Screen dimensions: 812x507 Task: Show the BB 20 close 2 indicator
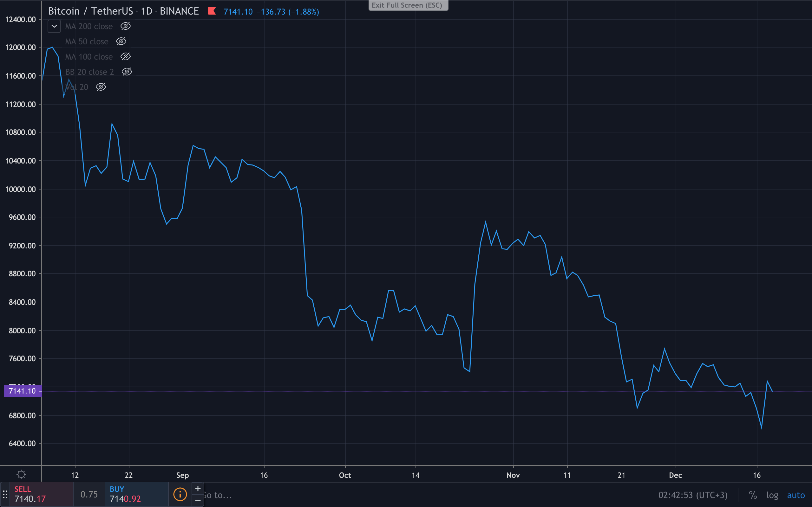127,72
